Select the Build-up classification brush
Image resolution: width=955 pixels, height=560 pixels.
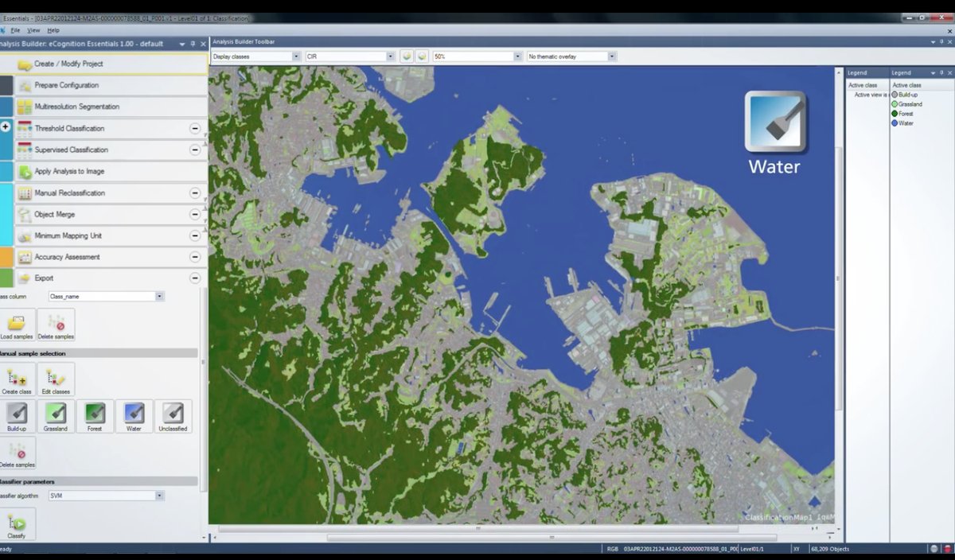click(18, 414)
